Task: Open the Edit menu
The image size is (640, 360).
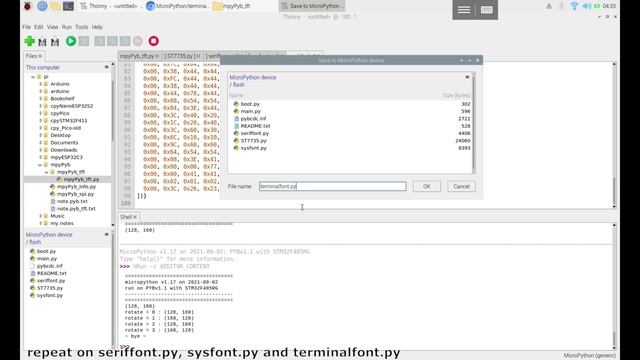Action: pos(39,27)
